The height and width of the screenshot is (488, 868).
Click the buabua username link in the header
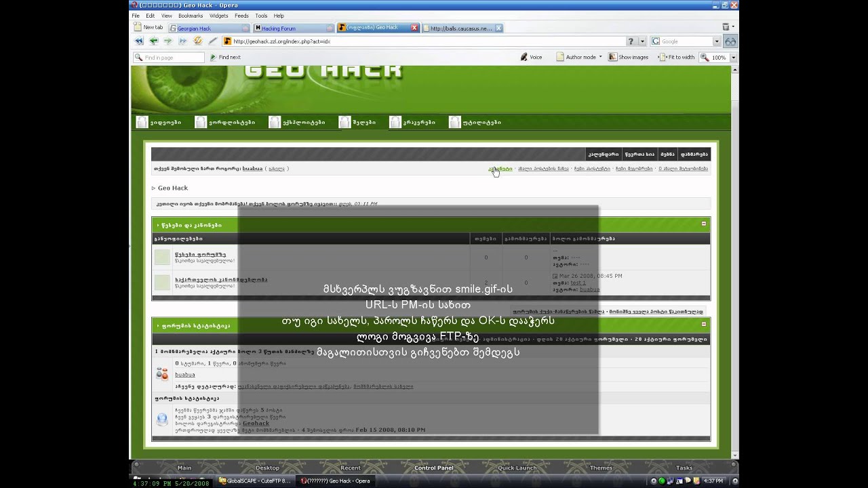[252, 169]
